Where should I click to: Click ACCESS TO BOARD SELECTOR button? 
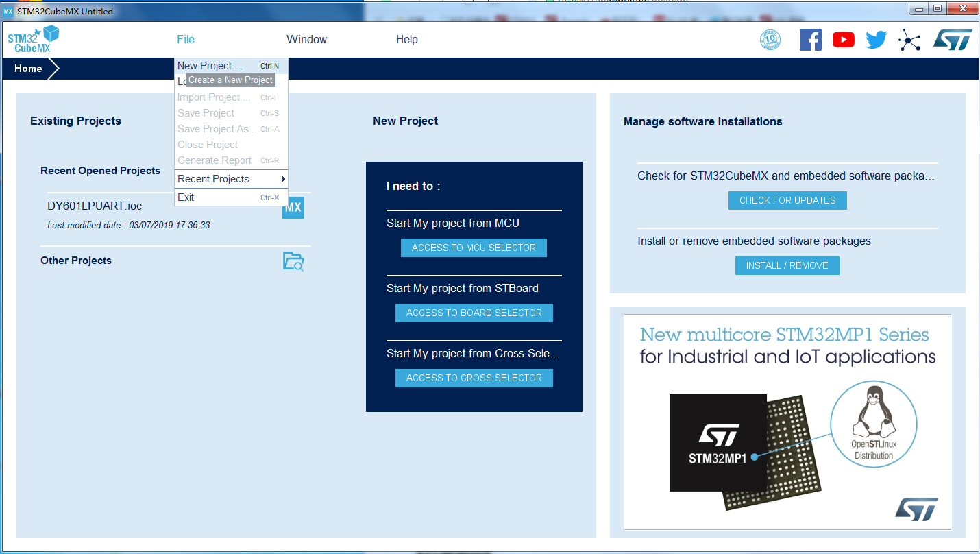[474, 313]
